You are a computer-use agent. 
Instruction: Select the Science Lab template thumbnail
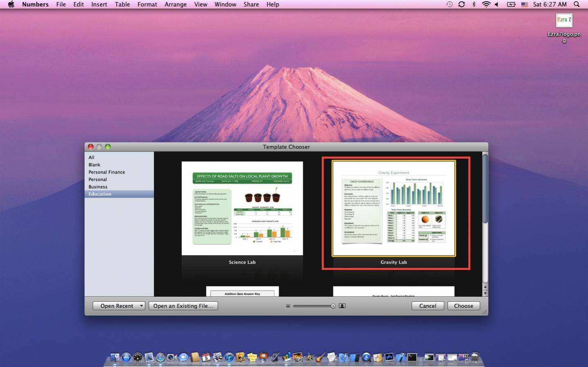(242, 208)
